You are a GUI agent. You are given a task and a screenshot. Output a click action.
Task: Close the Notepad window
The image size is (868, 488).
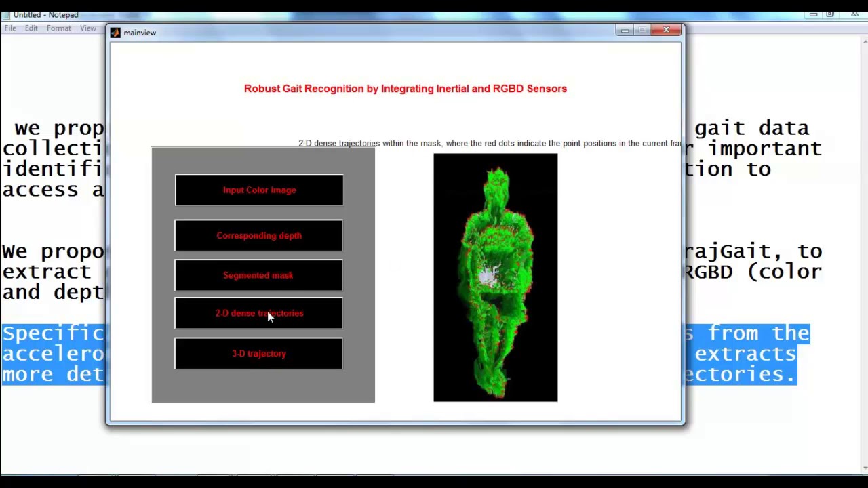pyautogui.click(x=854, y=14)
